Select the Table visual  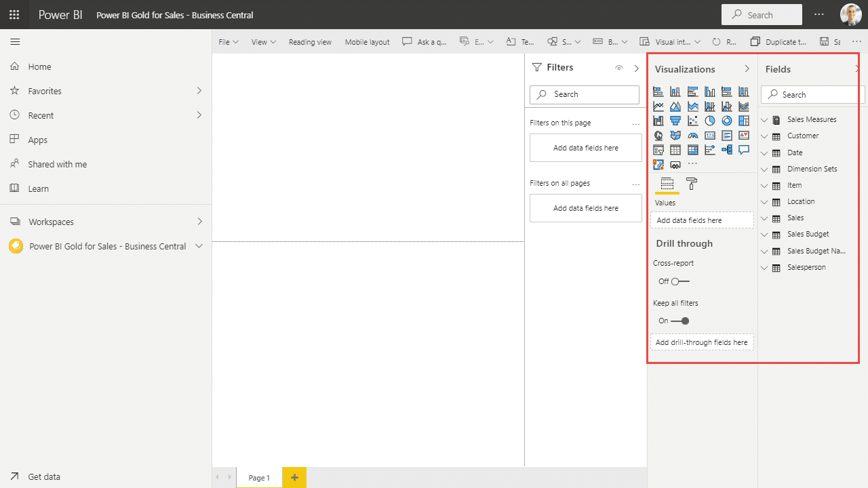[x=675, y=150]
